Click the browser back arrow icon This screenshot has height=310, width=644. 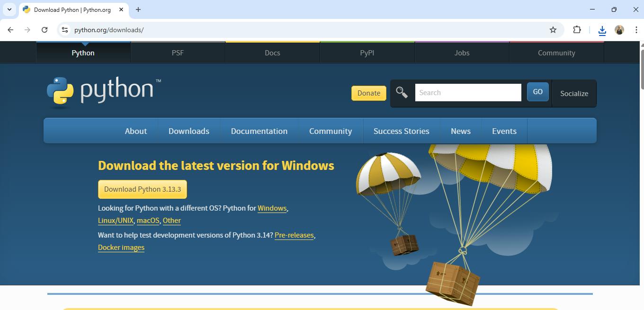[x=10, y=30]
